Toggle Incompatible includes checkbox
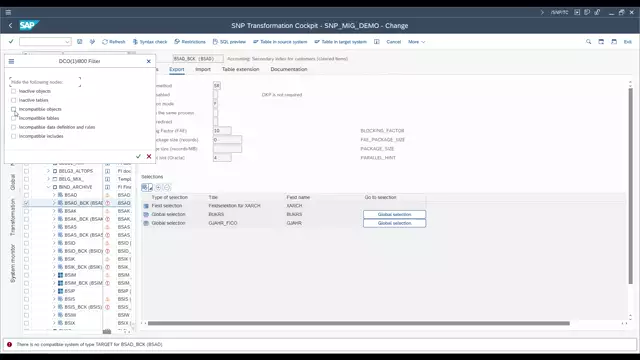The width and height of the screenshot is (640, 360). click(x=13, y=136)
